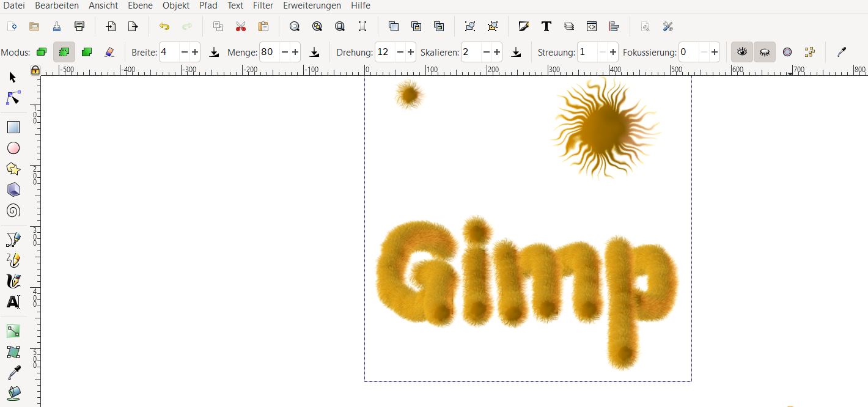
Task: Click zoom page width icon
Action: pyautogui.click(x=362, y=26)
